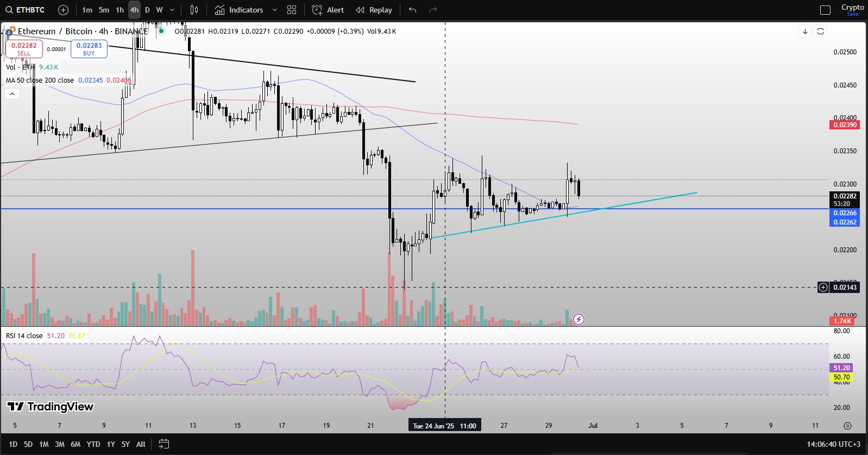Set the date range to All
The image size is (868, 455).
pyautogui.click(x=141, y=444)
